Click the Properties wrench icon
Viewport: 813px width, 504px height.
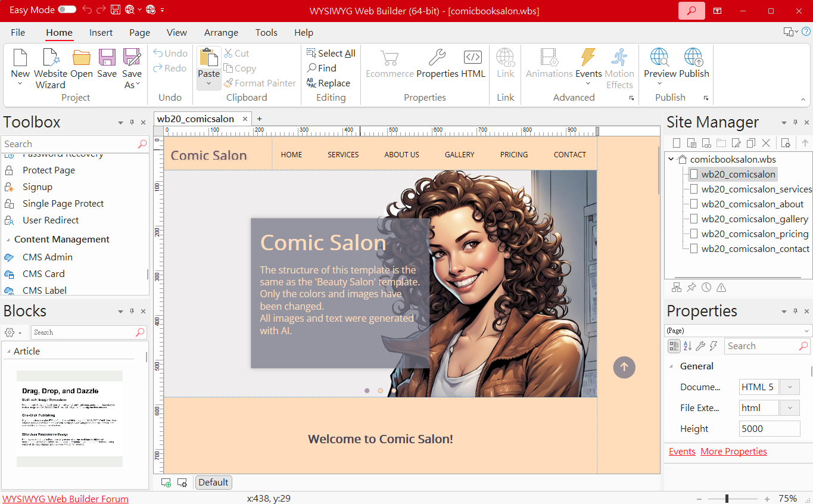[x=437, y=58]
